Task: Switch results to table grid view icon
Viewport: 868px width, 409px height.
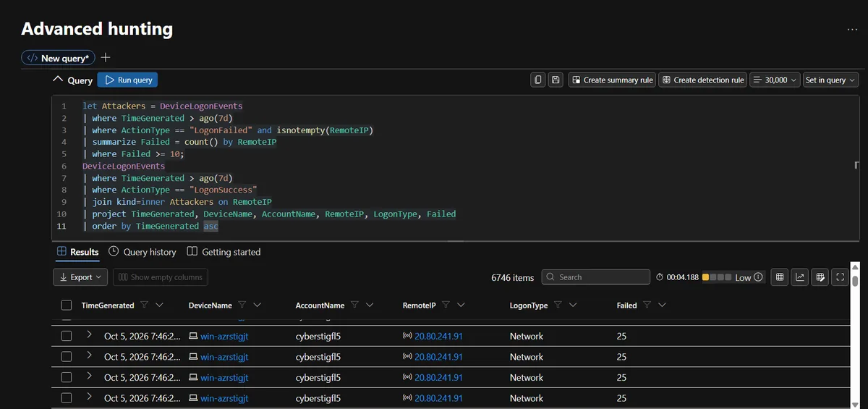Action: click(x=780, y=277)
